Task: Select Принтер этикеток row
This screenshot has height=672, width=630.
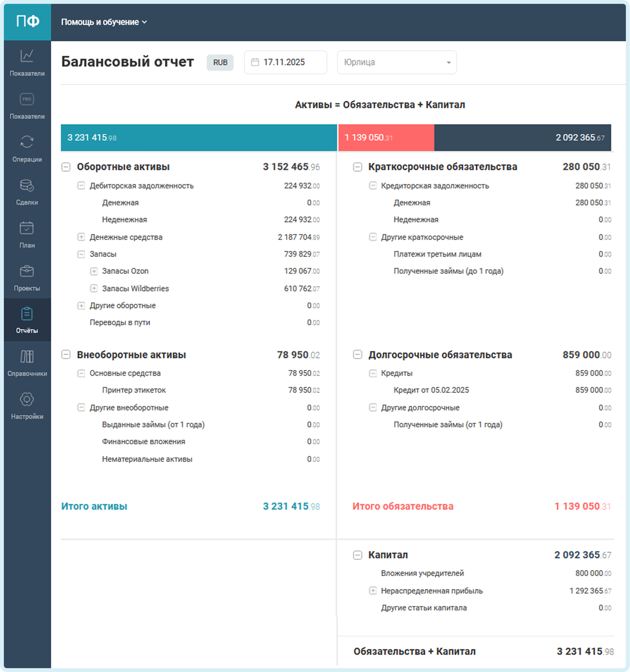Action: pos(211,390)
